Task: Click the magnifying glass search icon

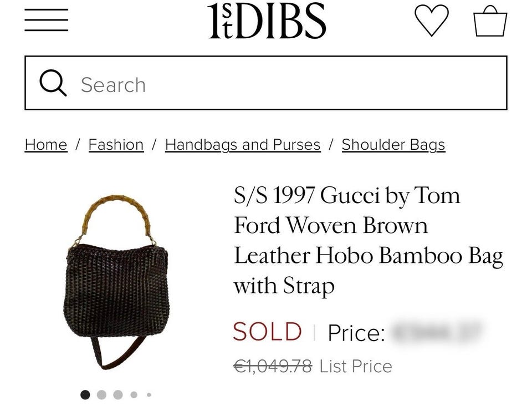Action: [x=53, y=83]
